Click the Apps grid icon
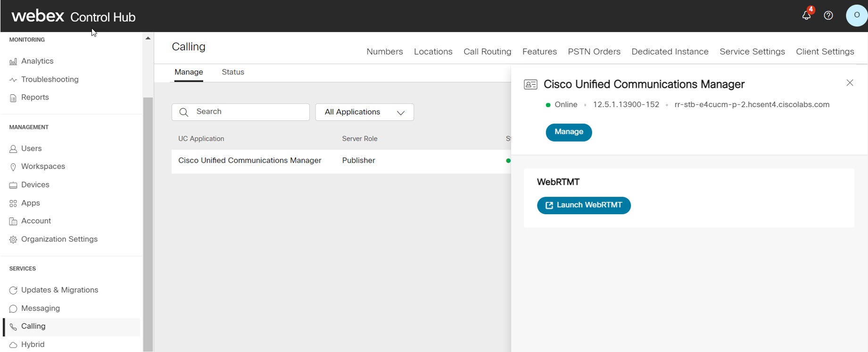The width and height of the screenshot is (868, 352). 13,203
